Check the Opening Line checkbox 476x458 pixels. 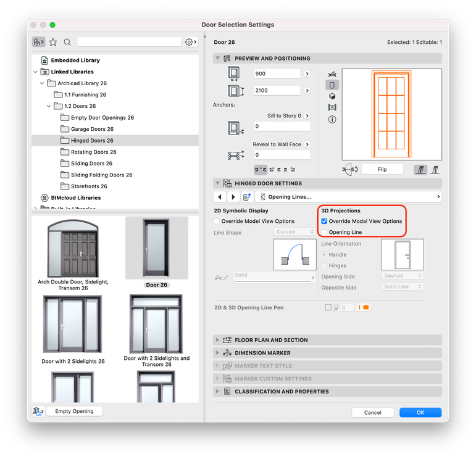[324, 232]
